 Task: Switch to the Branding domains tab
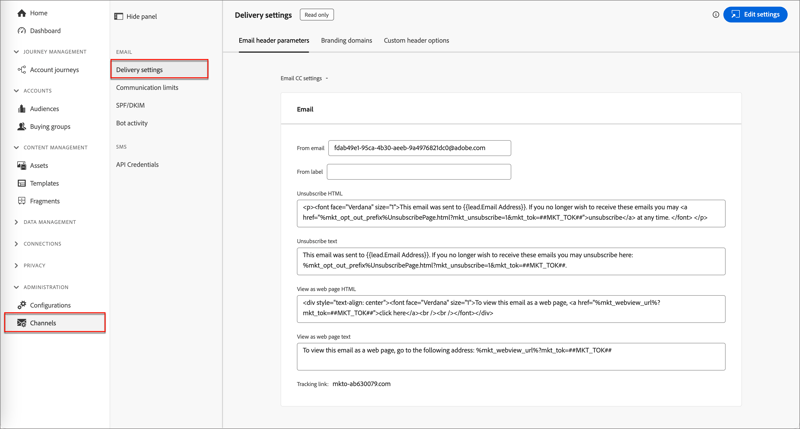(346, 41)
